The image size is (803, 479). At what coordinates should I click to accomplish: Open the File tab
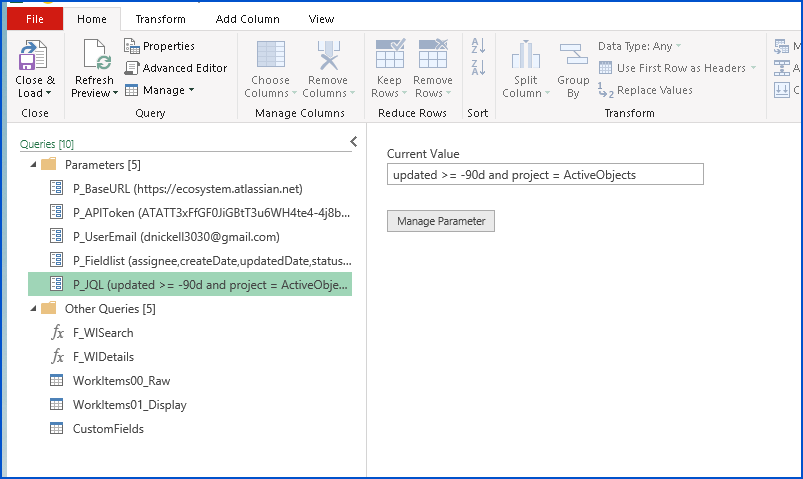[x=35, y=19]
